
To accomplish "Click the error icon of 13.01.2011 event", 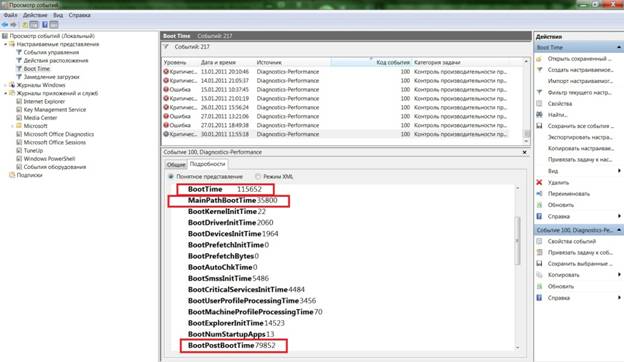I will click(166, 72).
